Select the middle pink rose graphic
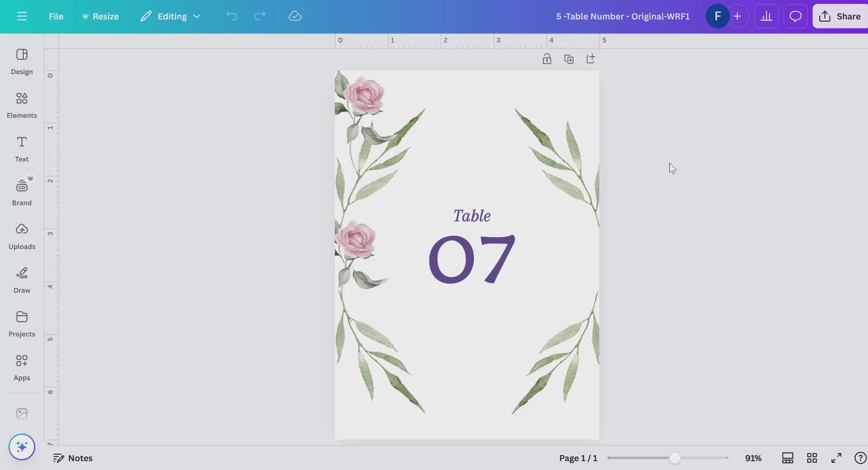 [x=356, y=240]
